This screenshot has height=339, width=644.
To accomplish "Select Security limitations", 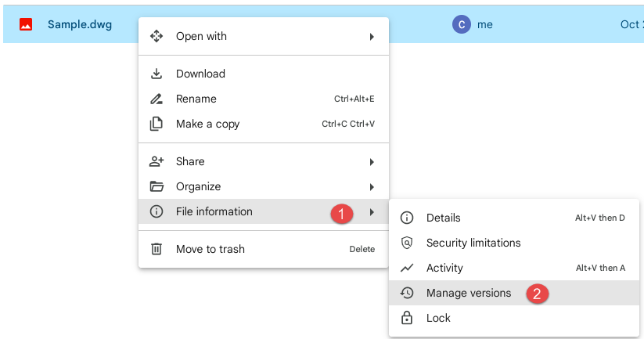I will [x=514, y=243].
